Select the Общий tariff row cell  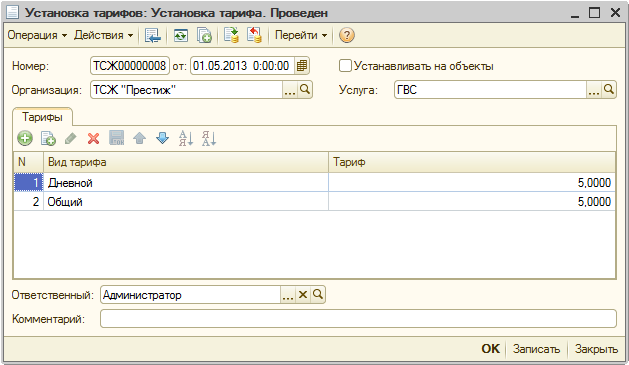pyautogui.click(x=186, y=201)
